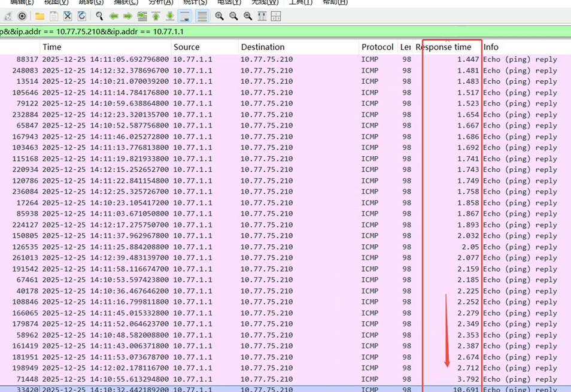
Task: Select packet with 3.792 response time
Action: click(x=239, y=379)
